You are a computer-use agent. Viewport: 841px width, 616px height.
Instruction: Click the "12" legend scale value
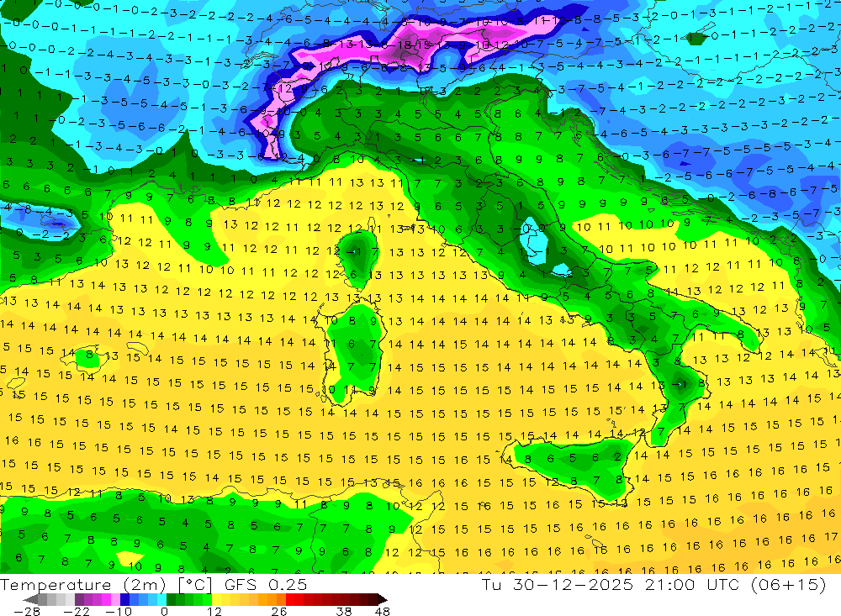click(x=214, y=611)
